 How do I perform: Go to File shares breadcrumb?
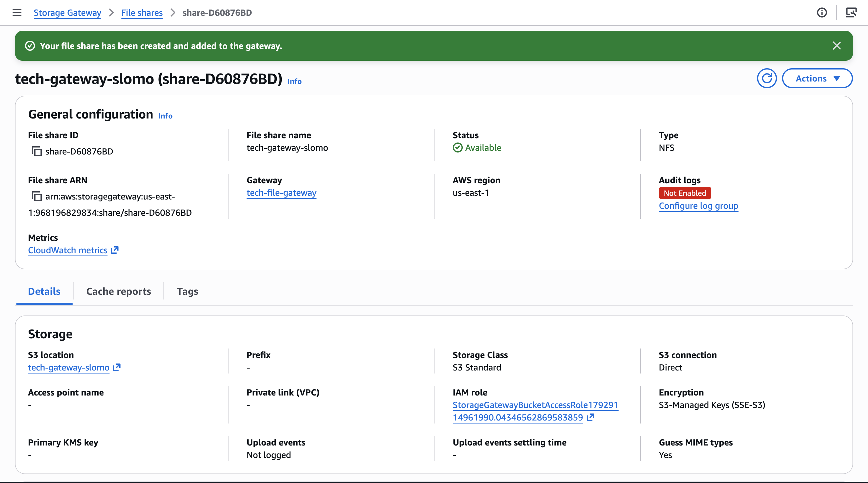[142, 13]
